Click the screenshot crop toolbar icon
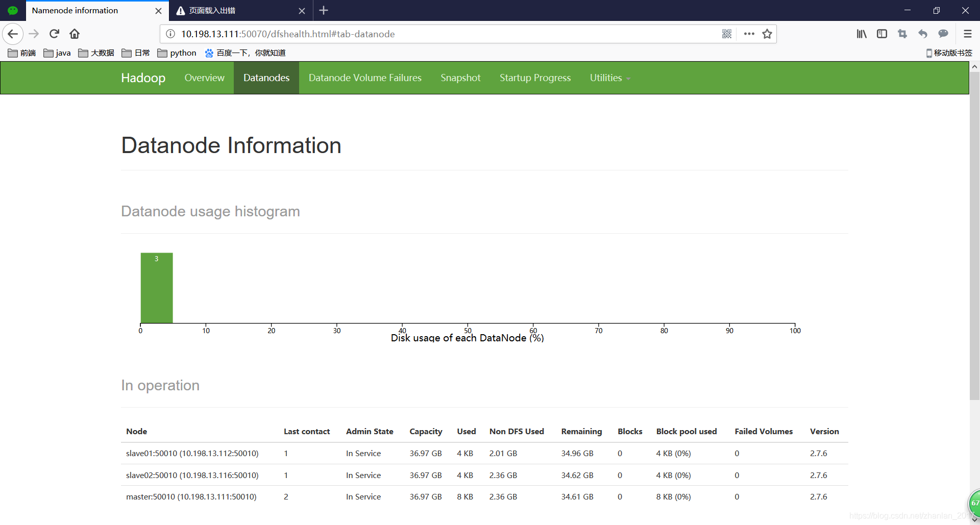The width and height of the screenshot is (980, 525). pyautogui.click(x=902, y=34)
